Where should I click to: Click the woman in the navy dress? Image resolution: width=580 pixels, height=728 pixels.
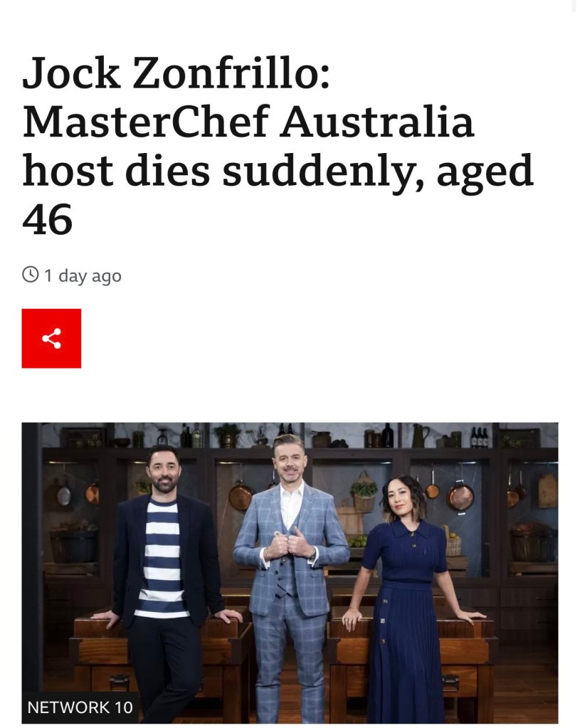pos(408,599)
